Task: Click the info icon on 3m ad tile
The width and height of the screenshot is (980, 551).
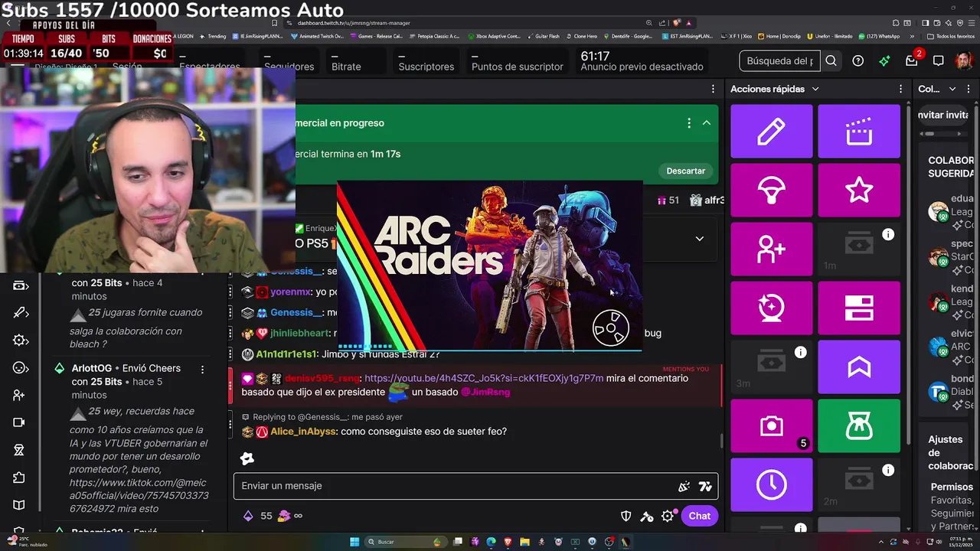Action: coord(800,352)
